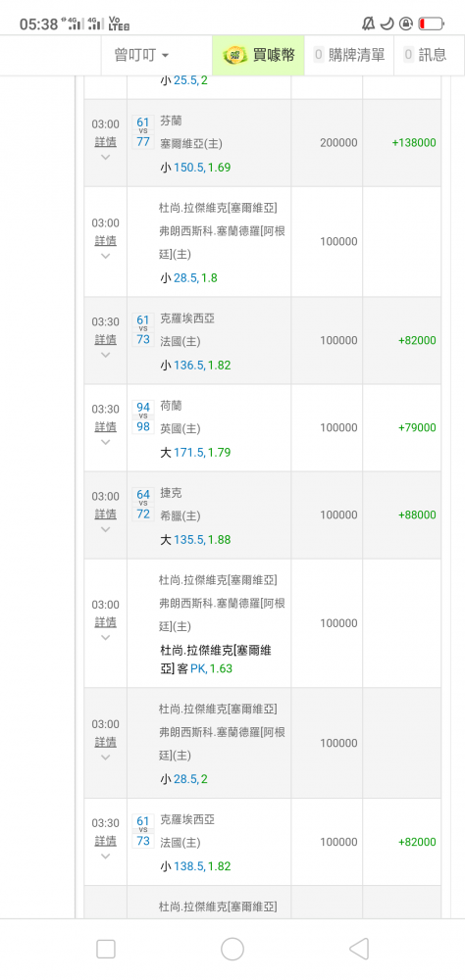
Task: Open 詳情 link for 小 28.5, 1.8 bet
Action: point(105,241)
